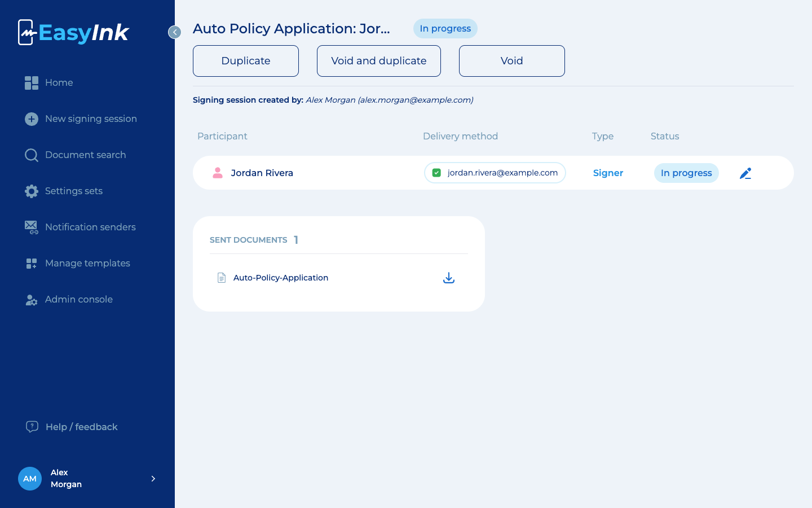Click the session title Auto Policy Application

pyautogui.click(x=292, y=29)
